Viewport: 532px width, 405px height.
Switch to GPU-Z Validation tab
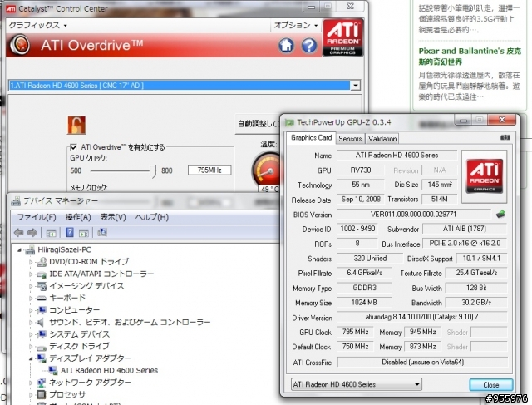click(382, 139)
